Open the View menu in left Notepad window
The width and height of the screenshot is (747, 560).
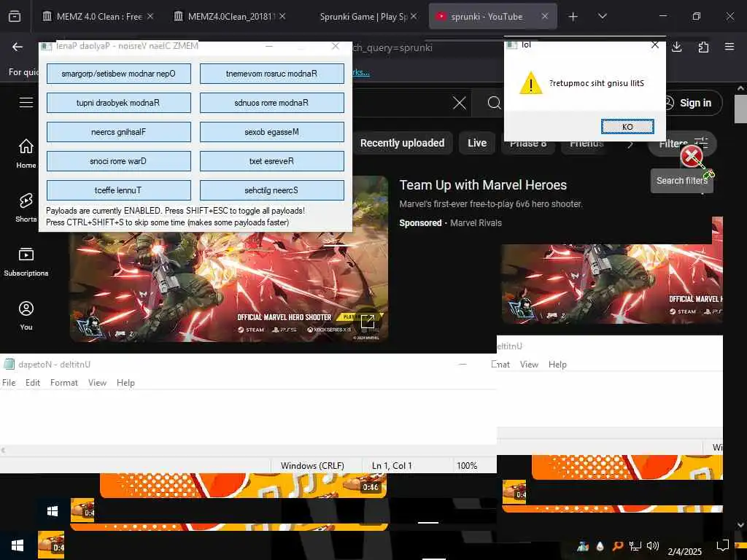pos(97,382)
